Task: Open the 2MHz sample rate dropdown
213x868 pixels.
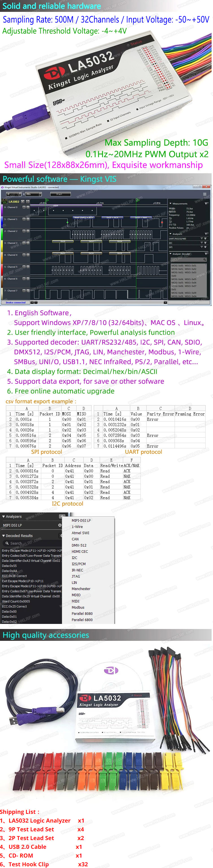Action: pyautogui.click(x=33, y=194)
